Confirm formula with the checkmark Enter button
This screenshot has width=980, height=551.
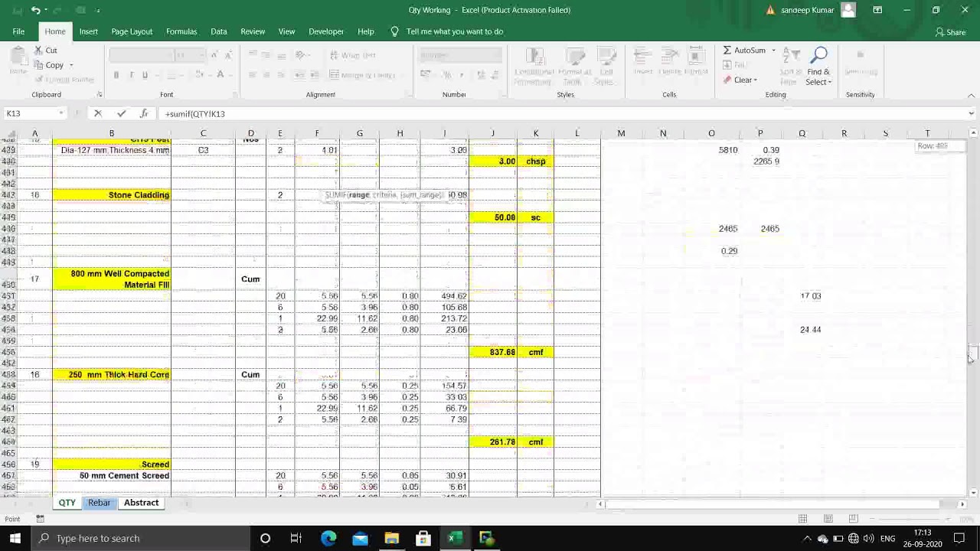121,113
